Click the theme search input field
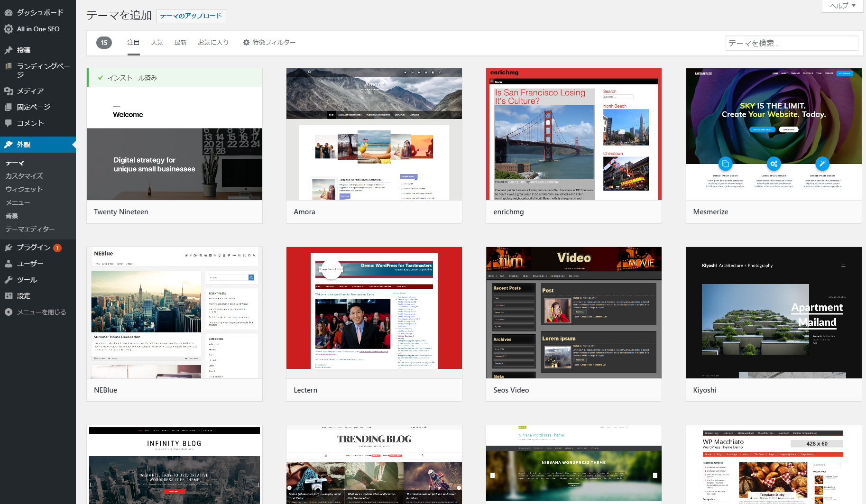 (x=791, y=43)
